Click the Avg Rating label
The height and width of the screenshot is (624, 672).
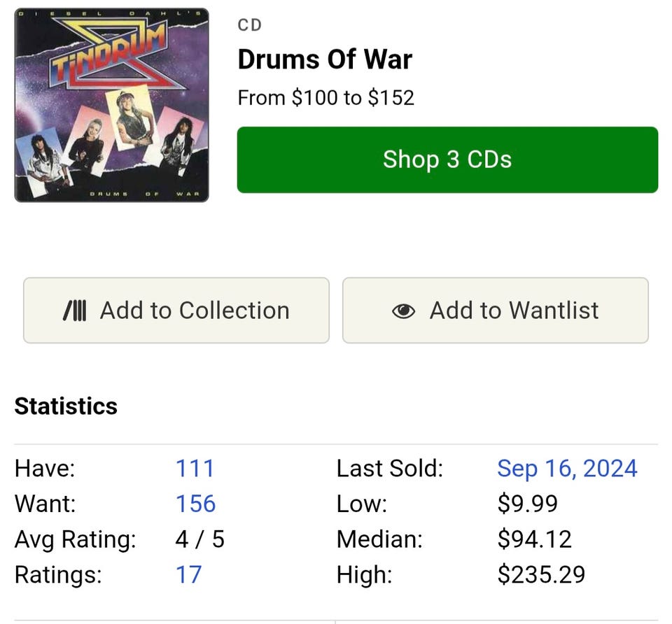tap(75, 539)
